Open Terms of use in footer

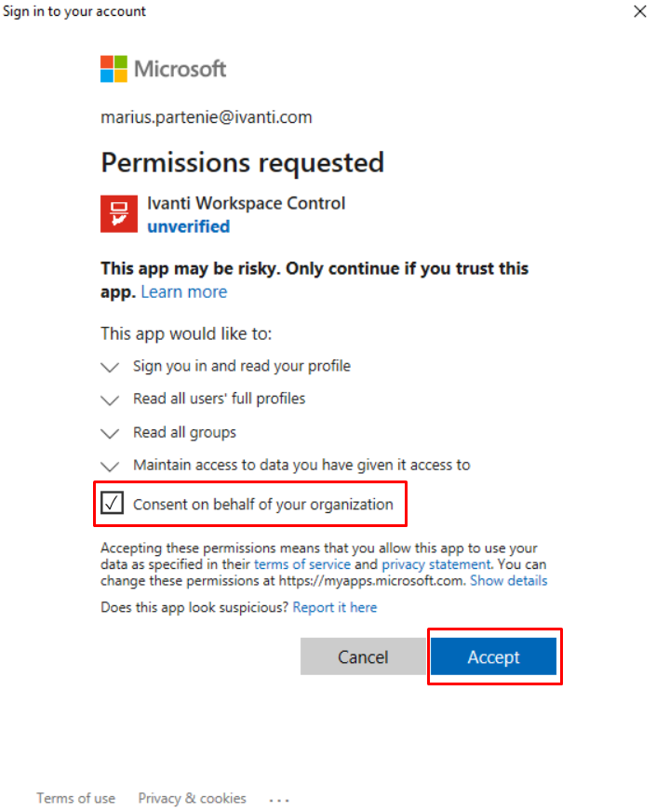pos(76,798)
